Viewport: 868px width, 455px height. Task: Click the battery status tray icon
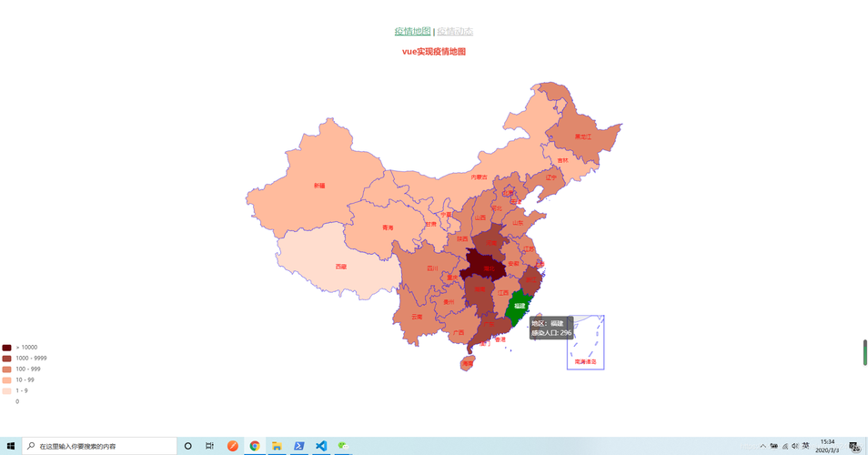[774, 446]
